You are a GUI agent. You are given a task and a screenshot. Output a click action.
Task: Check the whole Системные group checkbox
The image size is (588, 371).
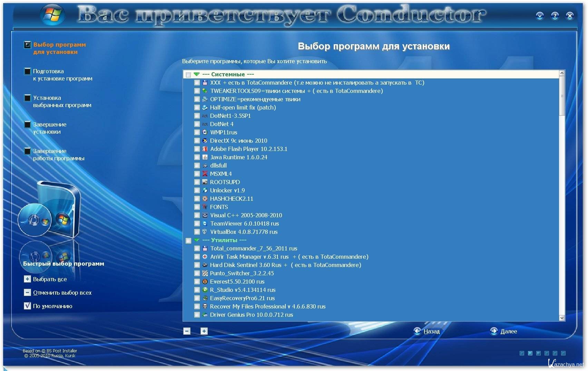[188, 75]
